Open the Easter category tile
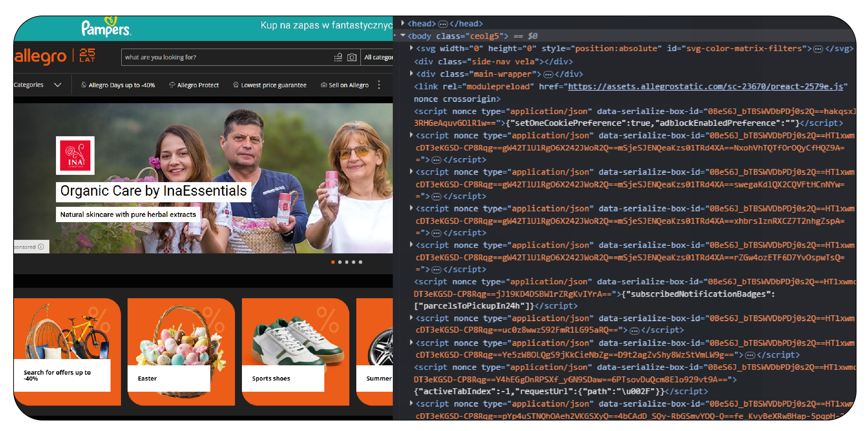 181,352
